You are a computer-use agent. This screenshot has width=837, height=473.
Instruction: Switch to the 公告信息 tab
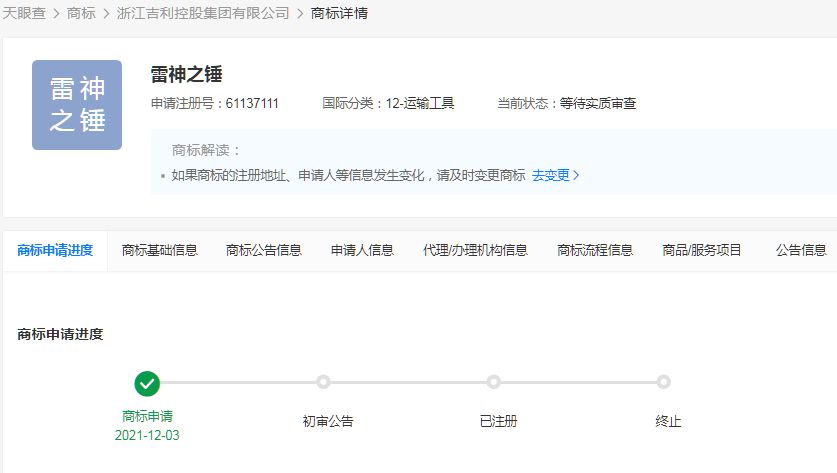(801, 250)
